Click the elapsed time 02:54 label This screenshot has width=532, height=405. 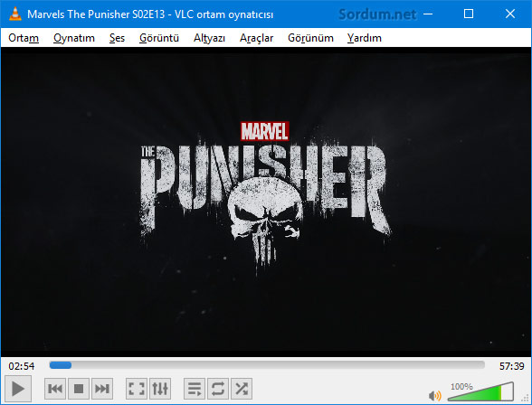[x=22, y=366]
